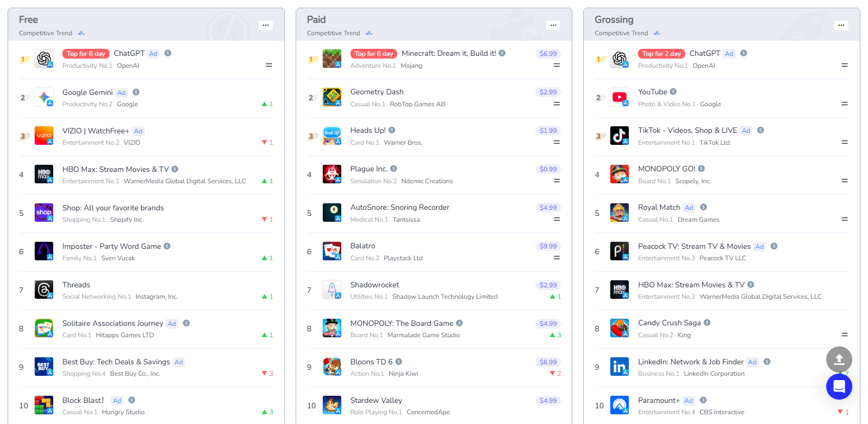
Task: Click the Top for 2 day badge
Action: 661,54
